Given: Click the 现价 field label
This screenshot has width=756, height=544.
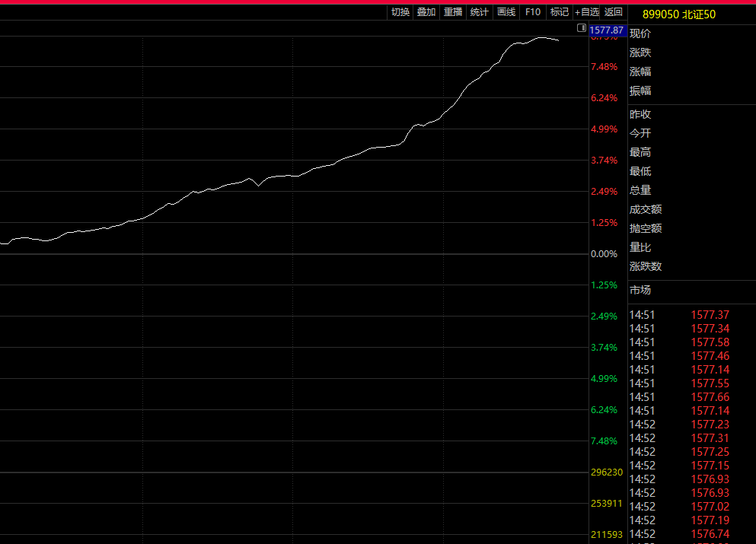Looking at the screenshot, I should point(640,33).
